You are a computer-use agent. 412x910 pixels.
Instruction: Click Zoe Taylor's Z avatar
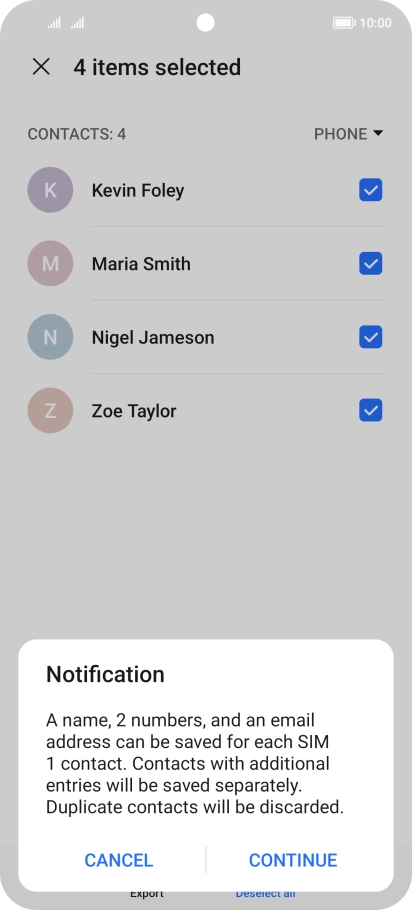click(x=50, y=411)
